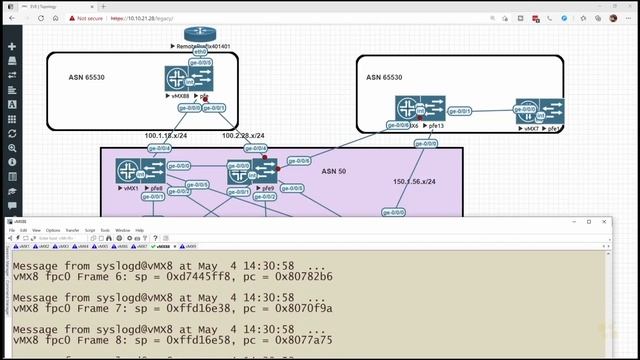Switch to the vMX4 session tab

tap(80, 247)
